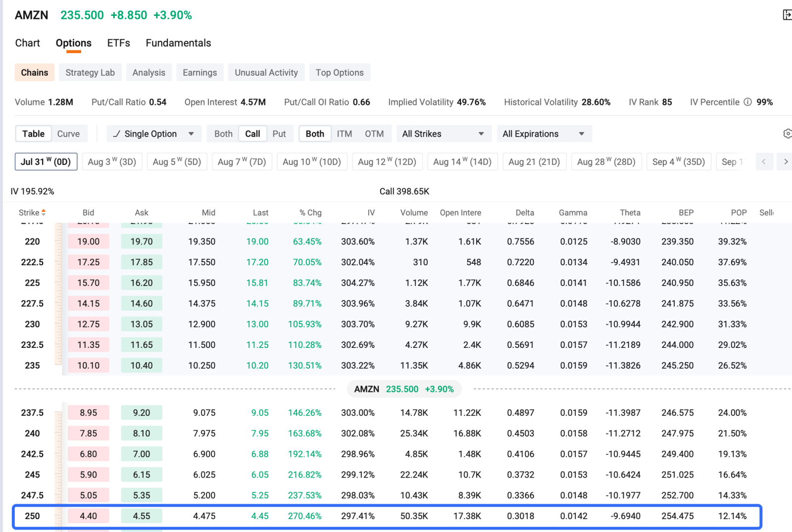This screenshot has width=792, height=532.
Task: Select Aug 3 (3D) expiration
Action: [x=112, y=162]
